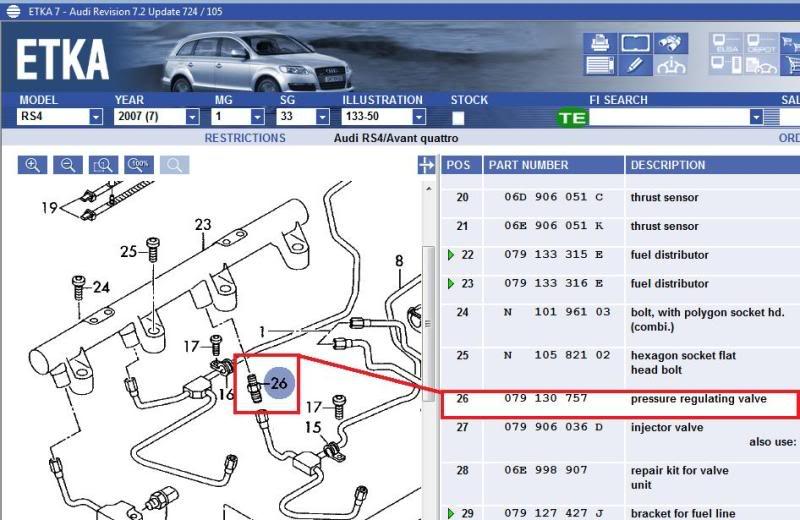This screenshot has height=520, width=800.
Task: Click the zoom region selection tool
Action: [103, 165]
